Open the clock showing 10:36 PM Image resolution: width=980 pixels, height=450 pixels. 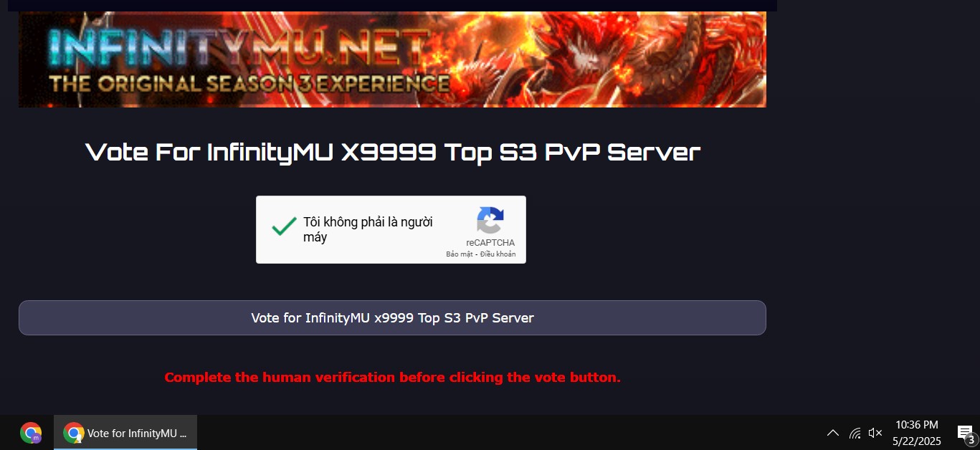916,425
